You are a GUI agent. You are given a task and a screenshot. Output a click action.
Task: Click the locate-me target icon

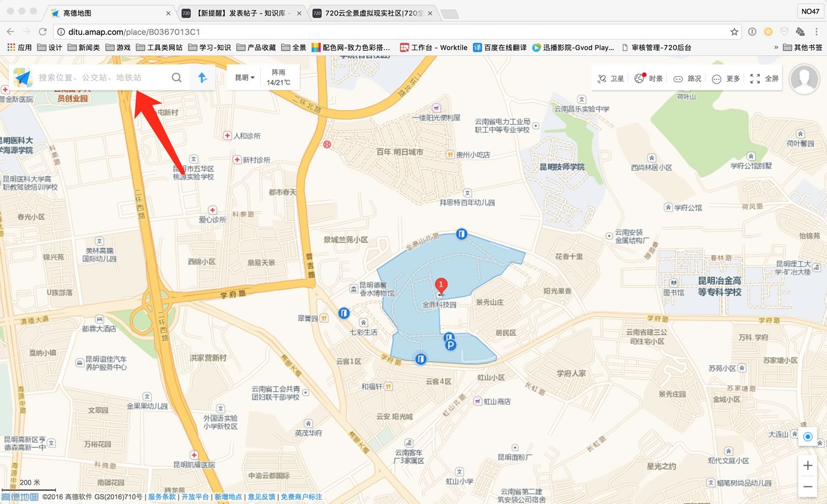coord(808,437)
